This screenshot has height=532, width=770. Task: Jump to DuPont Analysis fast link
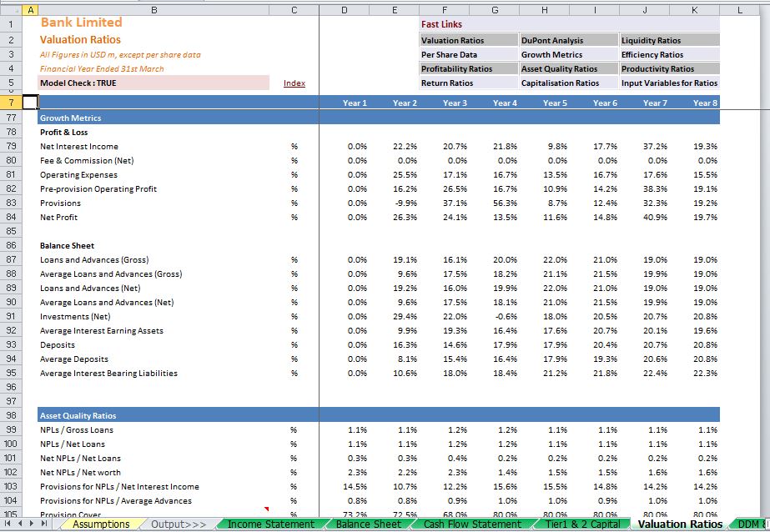(569, 40)
